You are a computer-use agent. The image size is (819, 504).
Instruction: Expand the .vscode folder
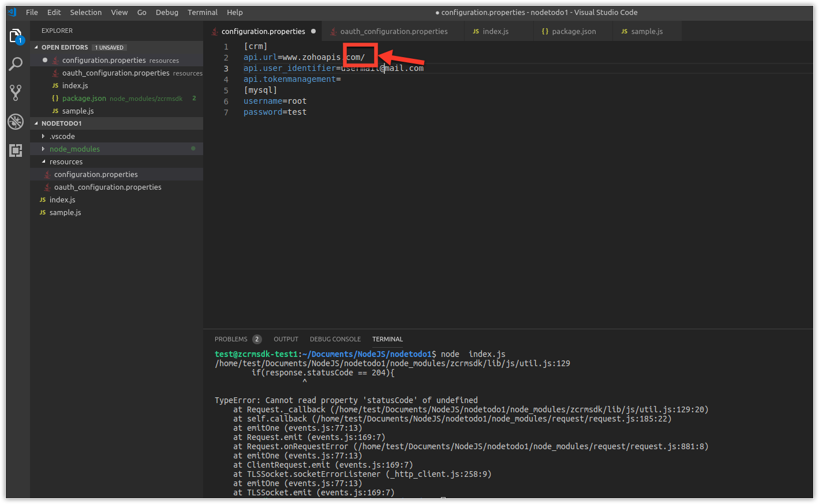pos(43,136)
